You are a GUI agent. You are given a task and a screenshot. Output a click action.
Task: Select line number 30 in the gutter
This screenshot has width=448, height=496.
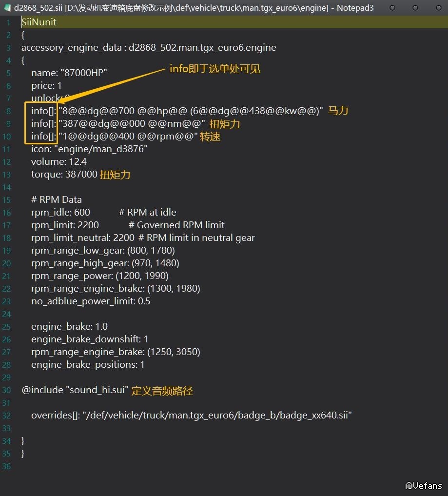click(x=7, y=390)
